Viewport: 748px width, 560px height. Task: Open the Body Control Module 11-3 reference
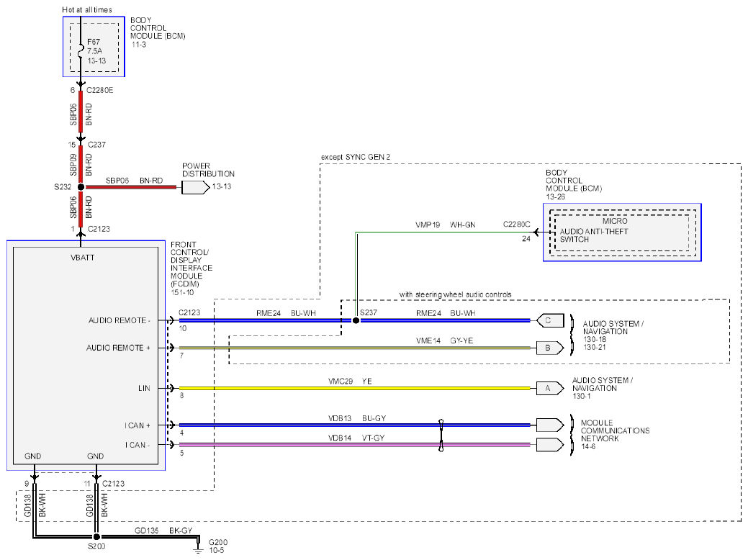click(x=158, y=32)
